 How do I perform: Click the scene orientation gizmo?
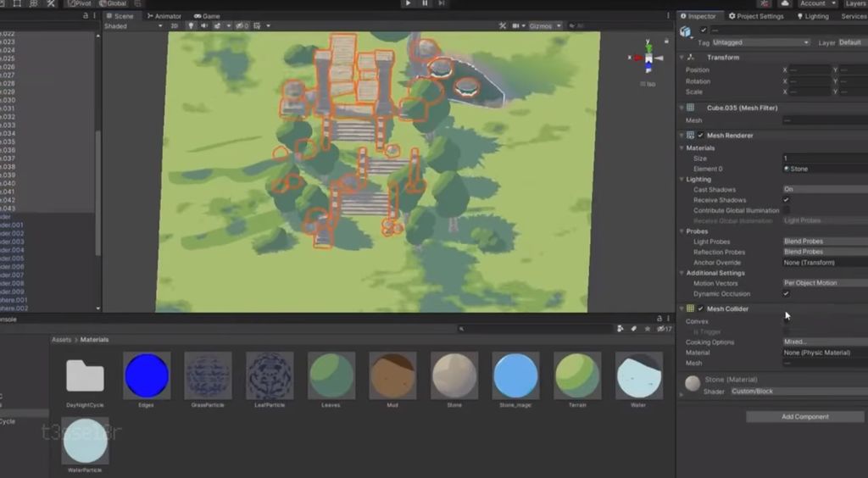[648, 58]
